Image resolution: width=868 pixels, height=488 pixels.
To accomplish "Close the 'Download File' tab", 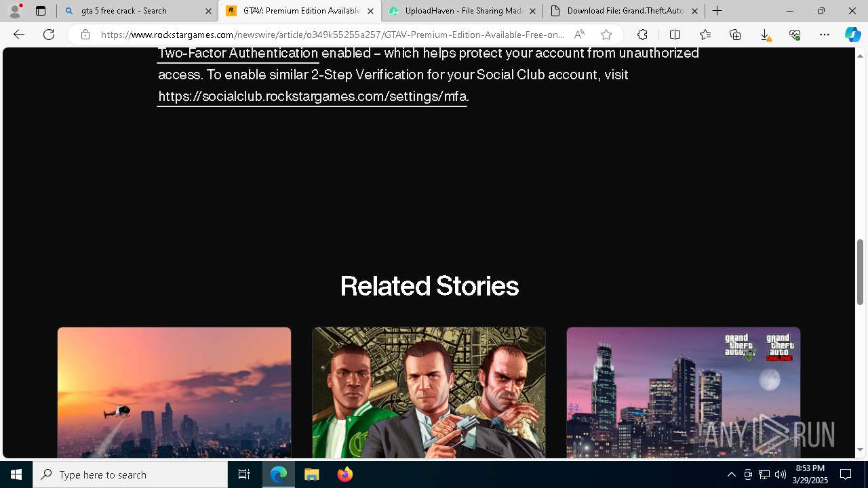I will point(694,11).
